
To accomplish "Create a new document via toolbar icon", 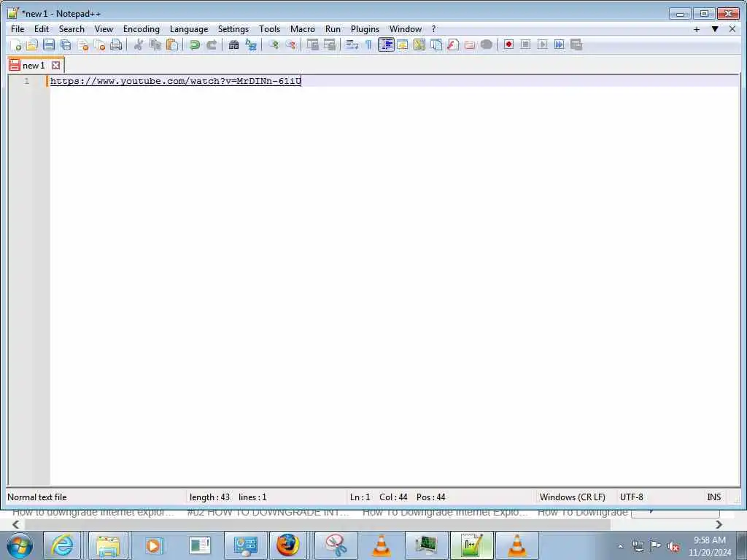I will [x=16, y=44].
